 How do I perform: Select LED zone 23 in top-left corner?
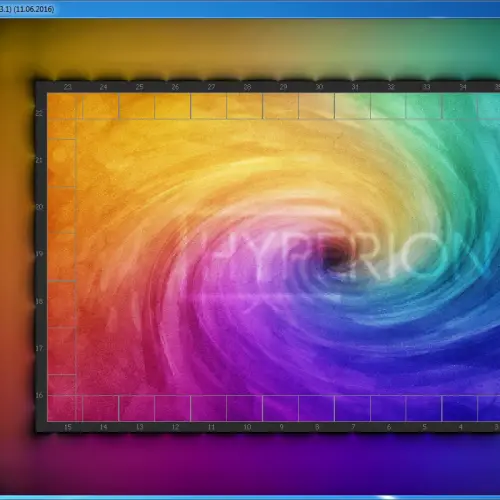65,106
